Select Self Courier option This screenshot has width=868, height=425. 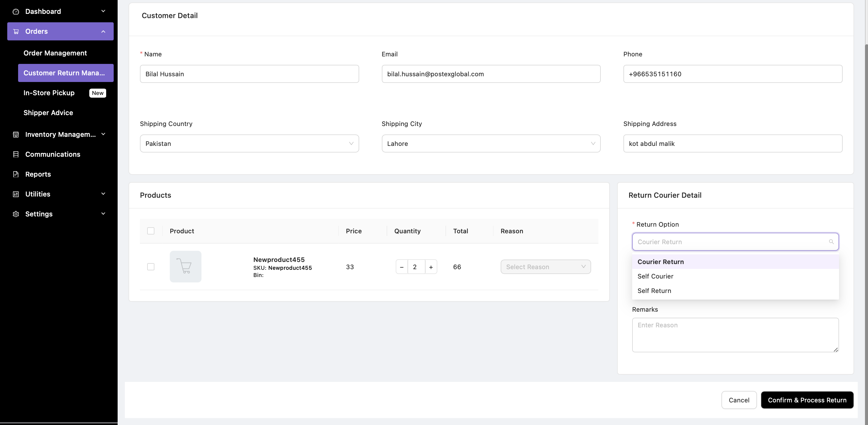[x=735, y=276]
